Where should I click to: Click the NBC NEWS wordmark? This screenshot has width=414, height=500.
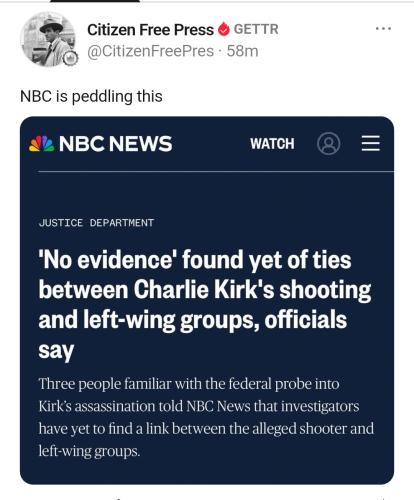[x=115, y=144]
